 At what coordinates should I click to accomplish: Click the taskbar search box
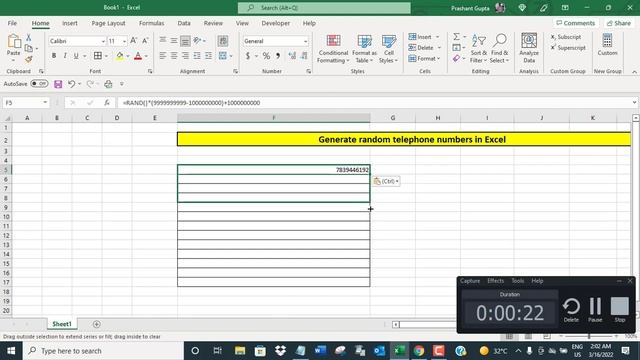click(103, 351)
